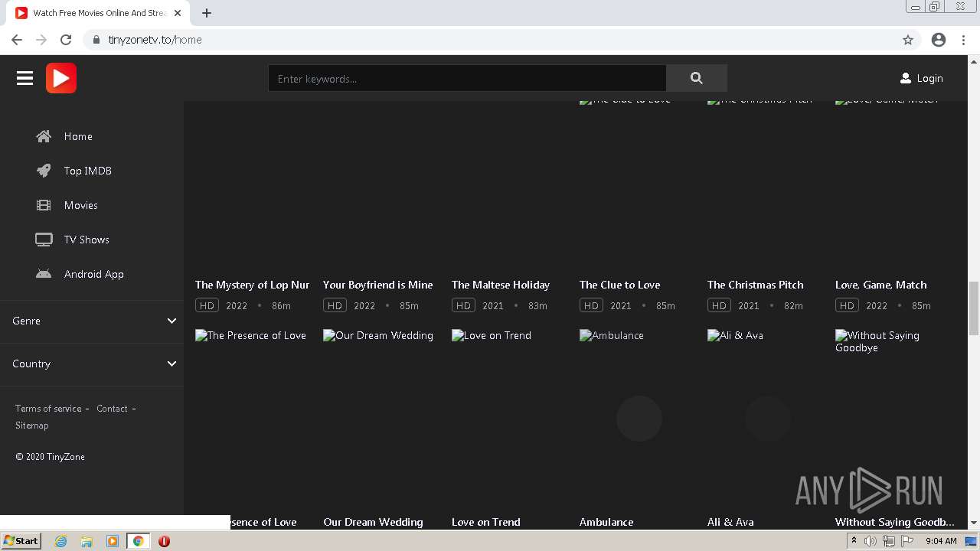Open the Ali & Ava poster
The width and height of the screenshot is (980, 551).
click(765, 419)
